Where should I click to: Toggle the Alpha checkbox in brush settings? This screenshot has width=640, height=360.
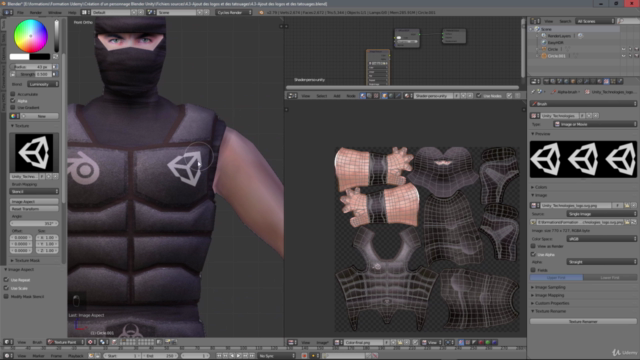pos(13,100)
